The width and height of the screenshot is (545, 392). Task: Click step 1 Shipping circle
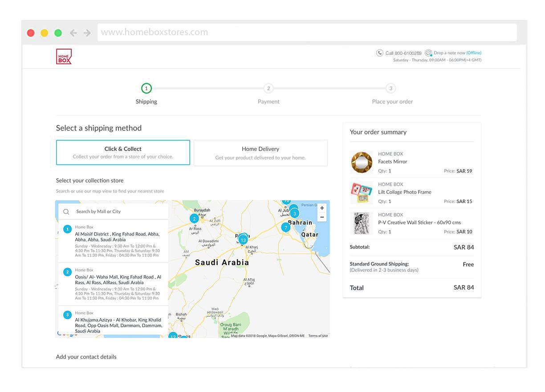[x=146, y=88]
